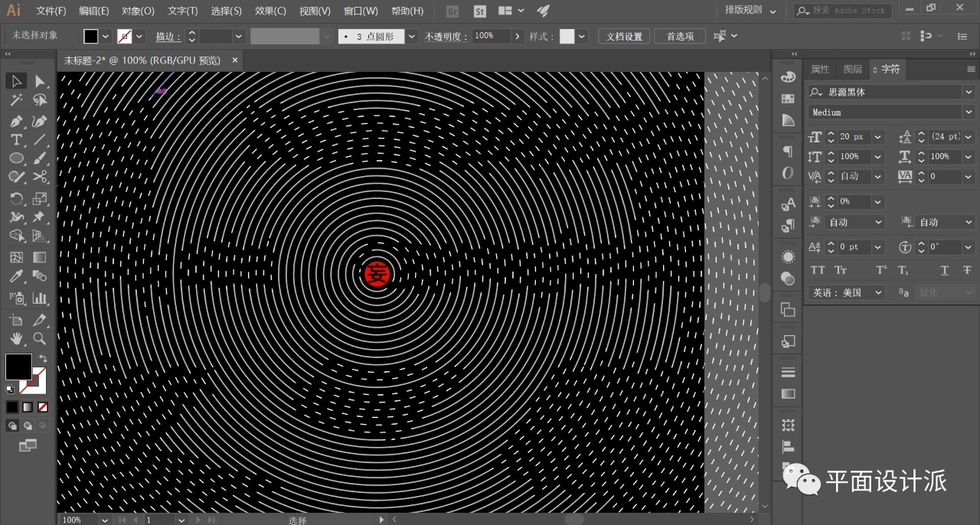The height and width of the screenshot is (525, 980).
Task: Click the 文档设置 button
Action: pyautogui.click(x=625, y=36)
